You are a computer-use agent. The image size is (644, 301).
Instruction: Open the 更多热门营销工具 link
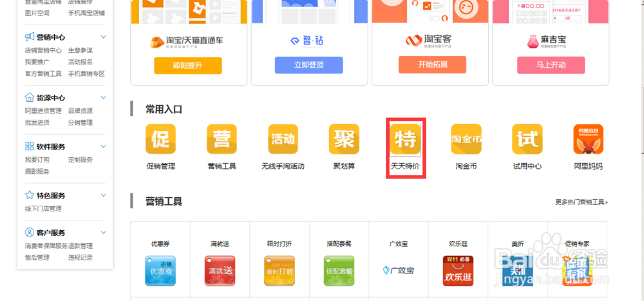click(x=582, y=202)
